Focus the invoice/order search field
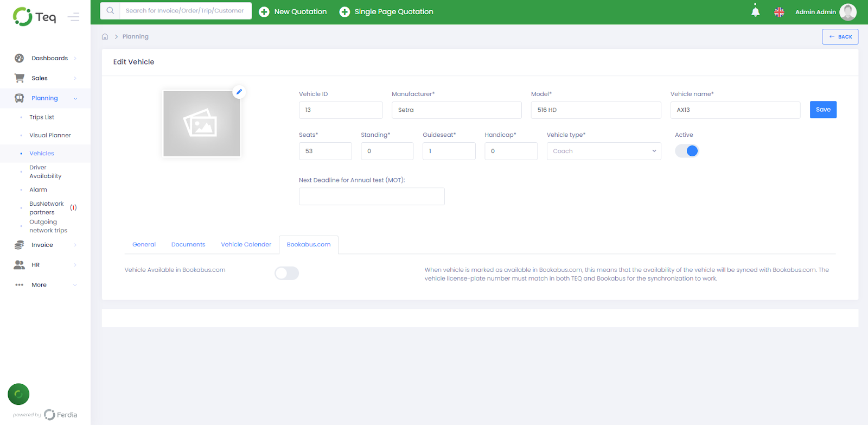 (x=185, y=11)
